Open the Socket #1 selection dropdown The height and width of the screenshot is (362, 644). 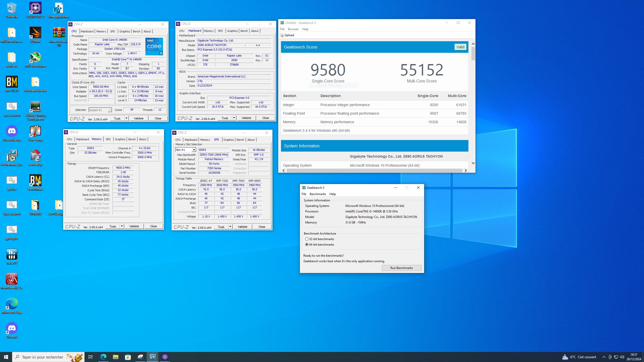pyautogui.click(x=100, y=110)
